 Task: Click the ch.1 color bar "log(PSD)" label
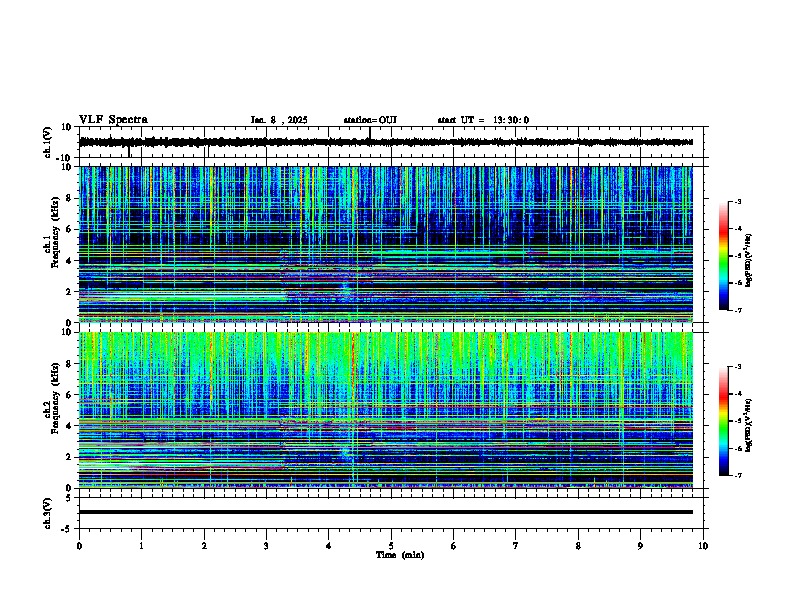749,260
